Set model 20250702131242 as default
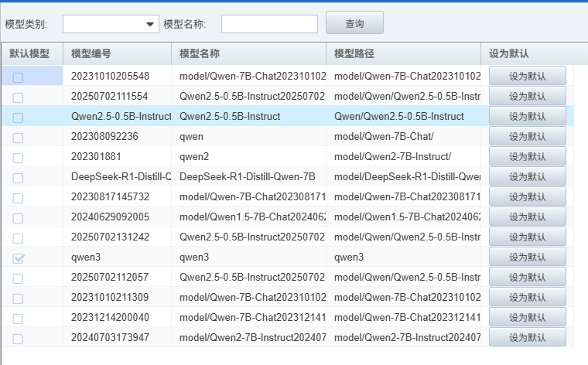The height and width of the screenshot is (365, 588). tap(527, 237)
